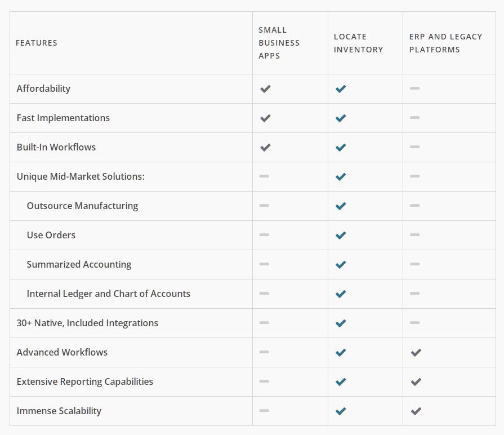504x435 pixels.
Task: Select the ERP checkmark for Extensive Reporting Capabilities
Action: (416, 381)
